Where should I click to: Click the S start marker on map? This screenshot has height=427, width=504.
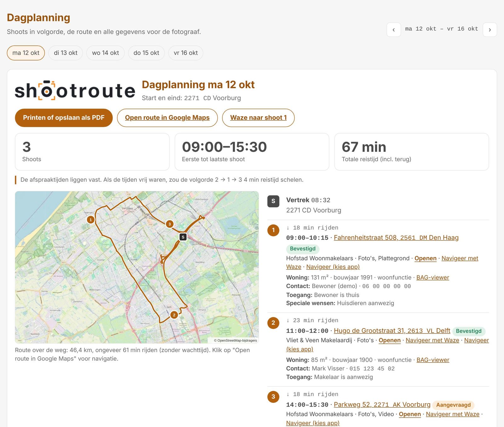tap(183, 237)
